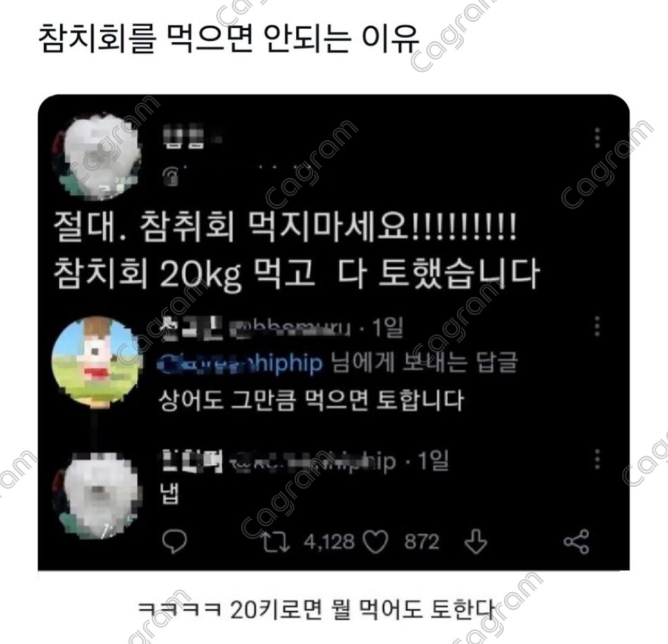
Task: Retweet using the arrows icon
Action: [276, 542]
